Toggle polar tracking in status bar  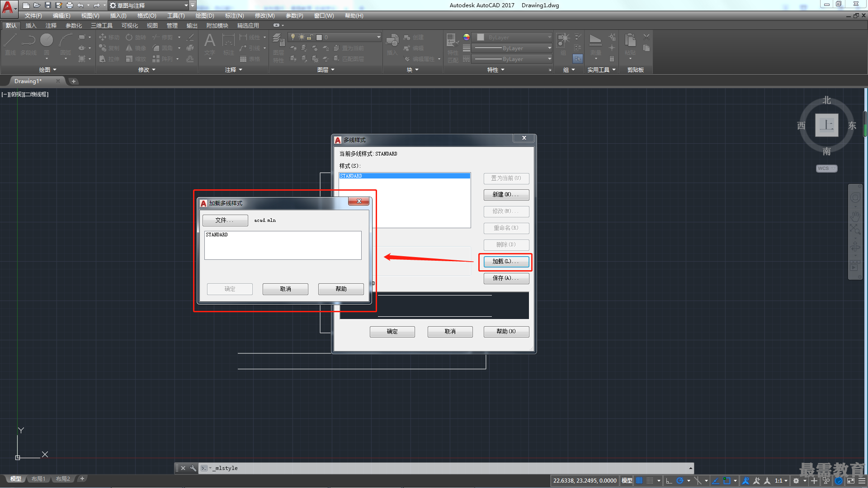[680, 481]
